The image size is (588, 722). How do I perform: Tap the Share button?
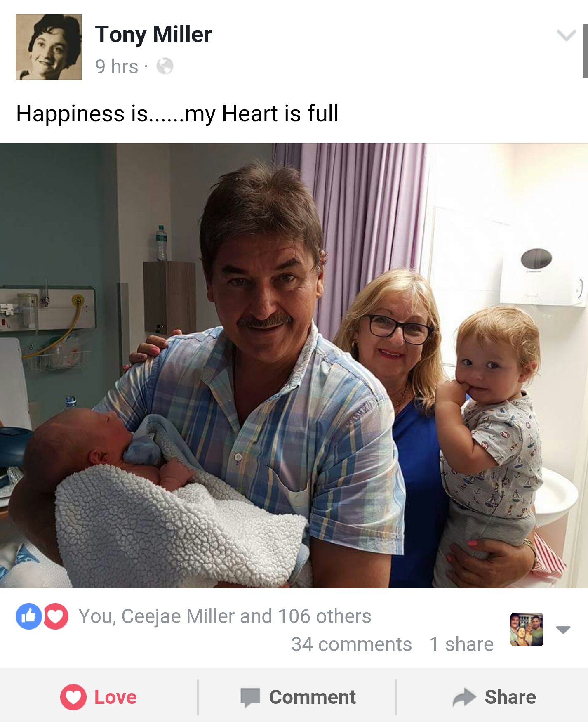click(x=494, y=697)
